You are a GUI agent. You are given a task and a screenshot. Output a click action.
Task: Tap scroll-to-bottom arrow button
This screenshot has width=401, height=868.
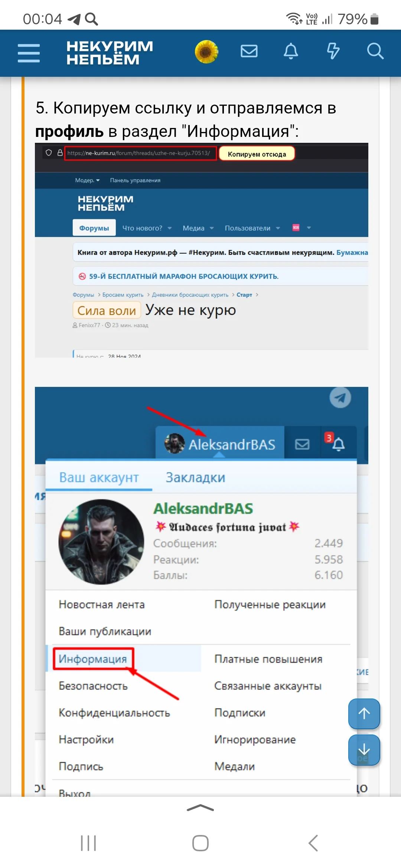click(364, 750)
